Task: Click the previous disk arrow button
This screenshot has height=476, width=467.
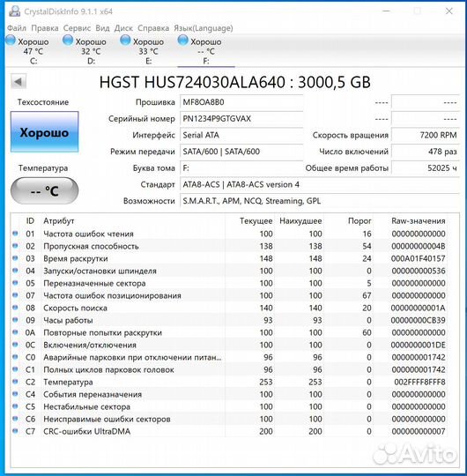Action: click(19, 82)
